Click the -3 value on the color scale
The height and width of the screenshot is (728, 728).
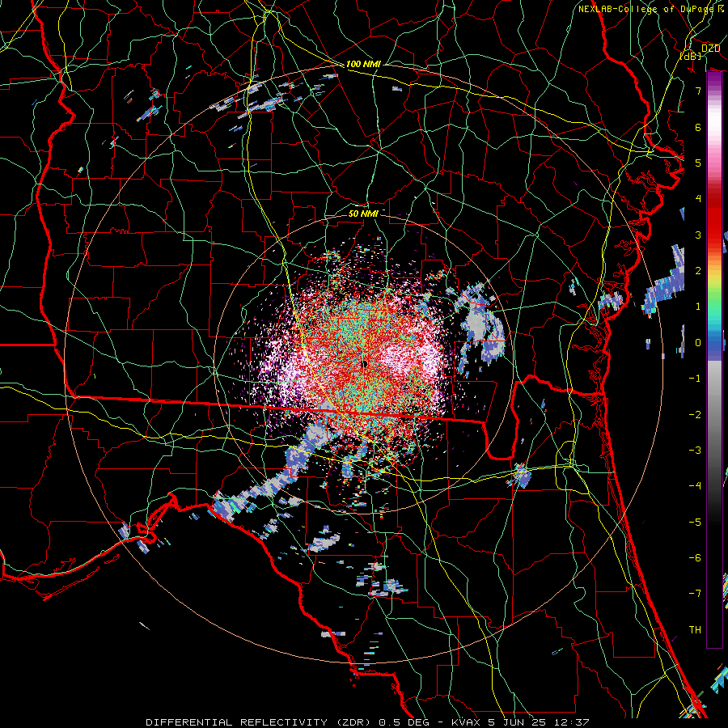tap(695, 451)
